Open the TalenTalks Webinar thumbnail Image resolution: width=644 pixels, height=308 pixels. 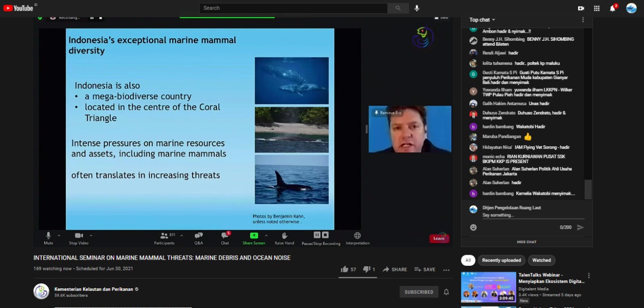(x=489, y=287)
